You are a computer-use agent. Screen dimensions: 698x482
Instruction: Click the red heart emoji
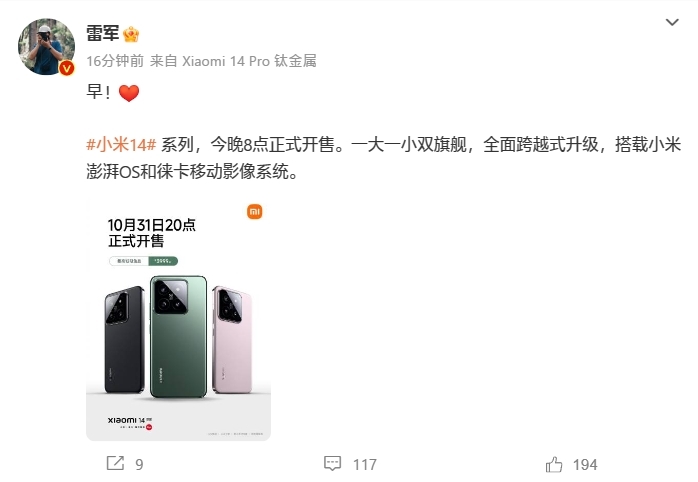(129, 93)
